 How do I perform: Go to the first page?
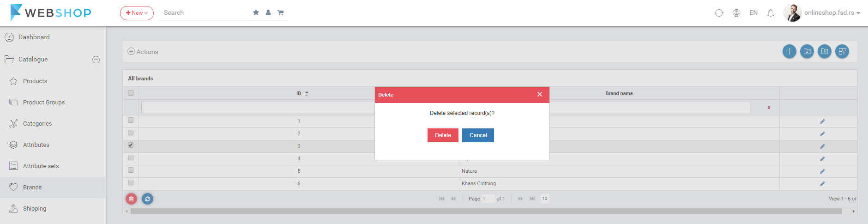(441, 199)
